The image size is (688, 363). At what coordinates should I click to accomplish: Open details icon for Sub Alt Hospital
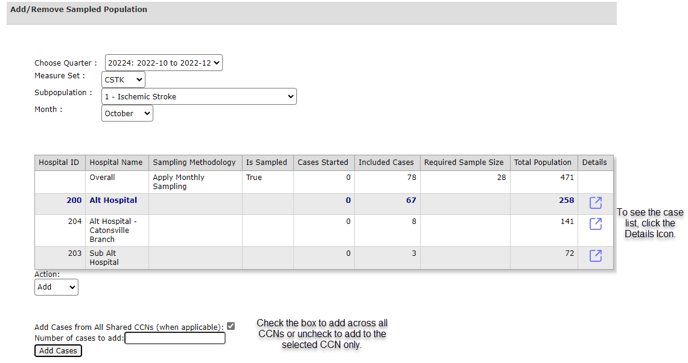(x=595, y=256)
